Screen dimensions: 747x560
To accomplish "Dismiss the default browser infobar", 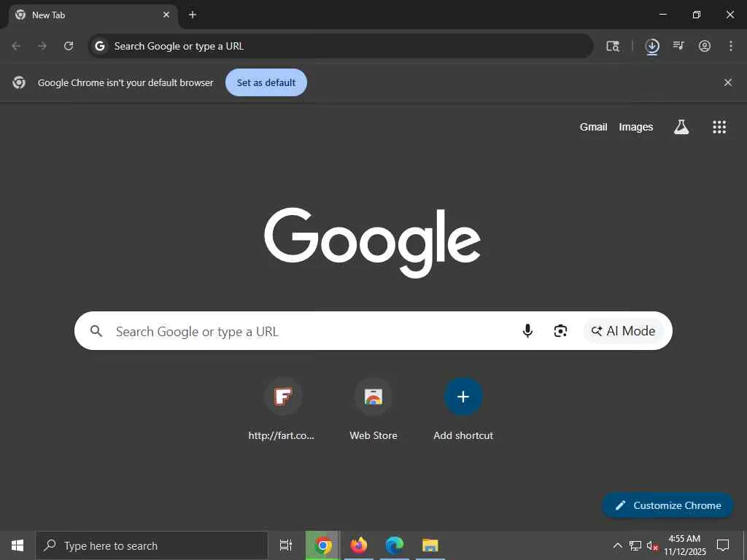I will (728, 82).
